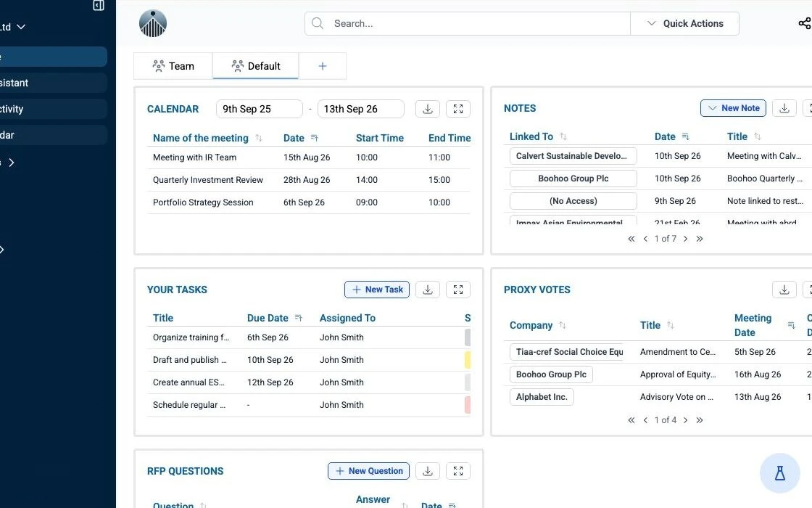The height and width of the screenshot is (508, 812).
Task: Open the Boohoo Quarterly note title
Action: click(765, 179)
